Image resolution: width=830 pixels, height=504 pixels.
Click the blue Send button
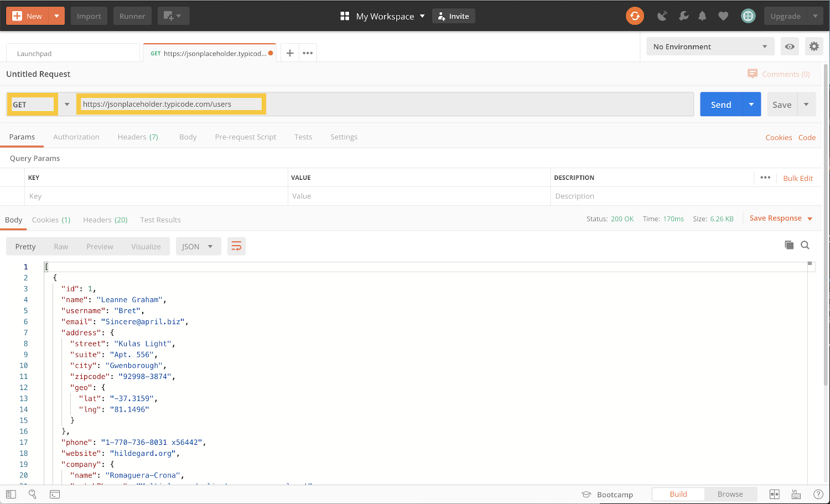coord(721,104)
